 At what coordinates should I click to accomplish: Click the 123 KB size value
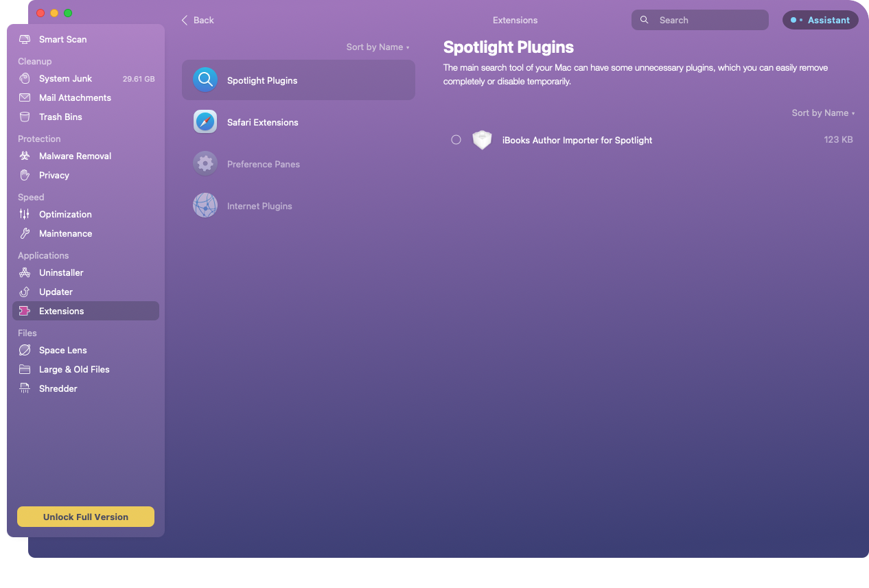[x=838, y=140]
